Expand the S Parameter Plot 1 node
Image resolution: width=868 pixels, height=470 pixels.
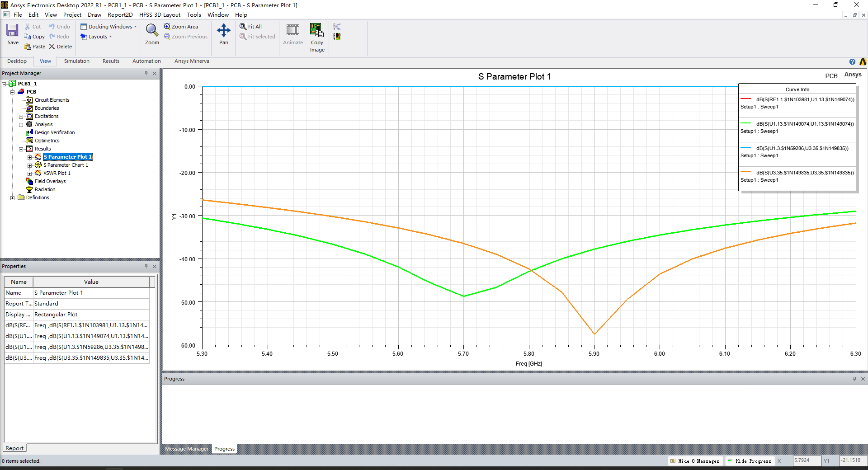coord(30,157)
